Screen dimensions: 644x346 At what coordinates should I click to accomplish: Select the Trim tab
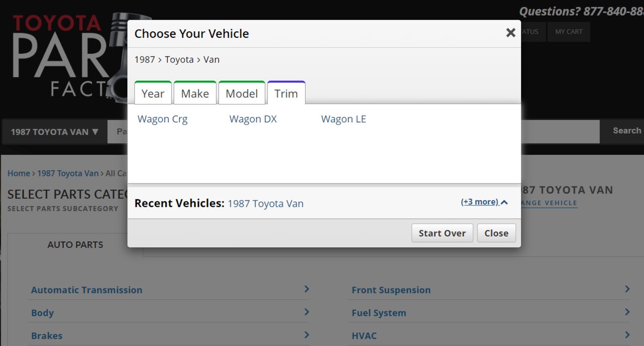286,93
